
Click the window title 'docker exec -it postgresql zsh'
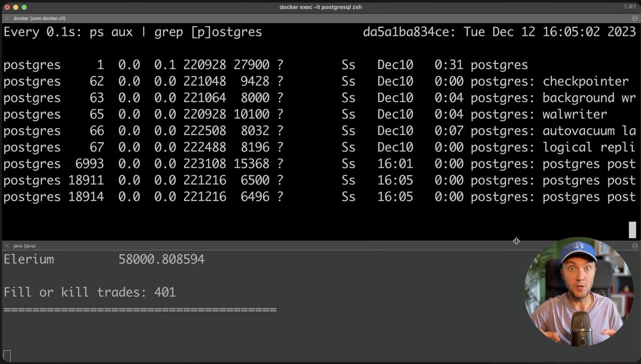click(x=320, y=7)
